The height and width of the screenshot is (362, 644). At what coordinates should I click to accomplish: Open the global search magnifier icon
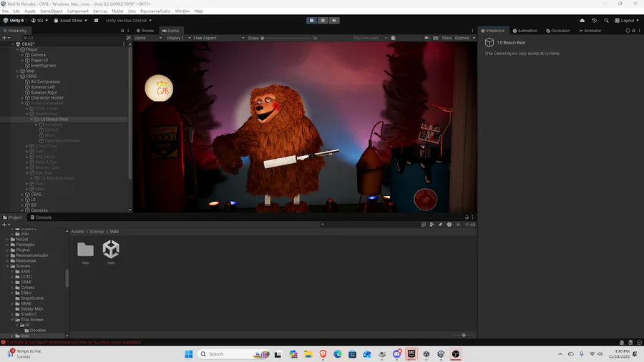[x=606, y=21]
